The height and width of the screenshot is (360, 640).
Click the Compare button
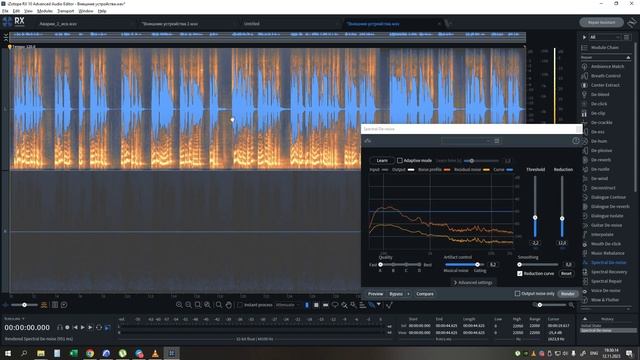[x=425, y=294]
